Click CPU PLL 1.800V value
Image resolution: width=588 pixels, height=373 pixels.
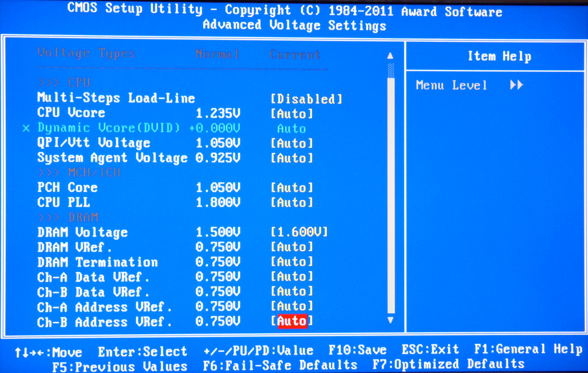coord(218,202)
